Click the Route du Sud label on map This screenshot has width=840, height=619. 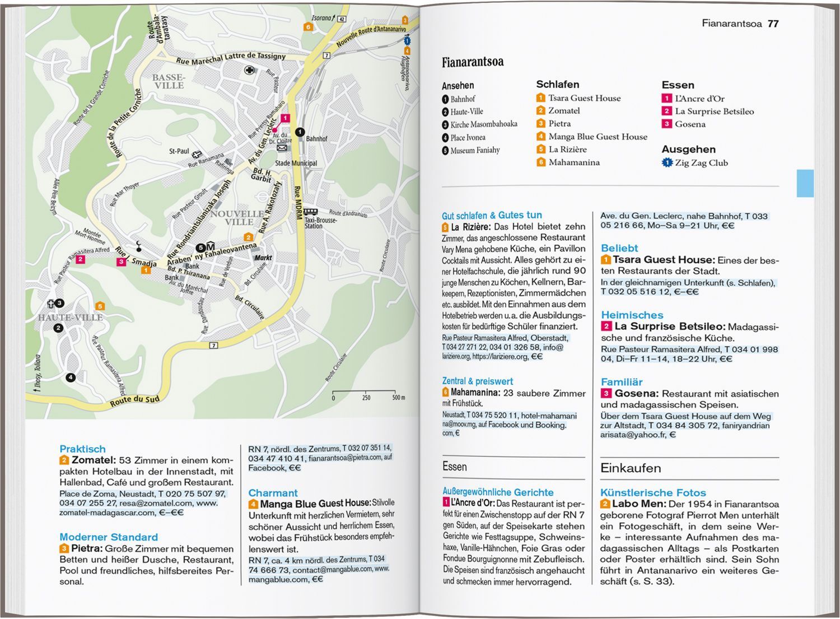[x=134, y=401]
